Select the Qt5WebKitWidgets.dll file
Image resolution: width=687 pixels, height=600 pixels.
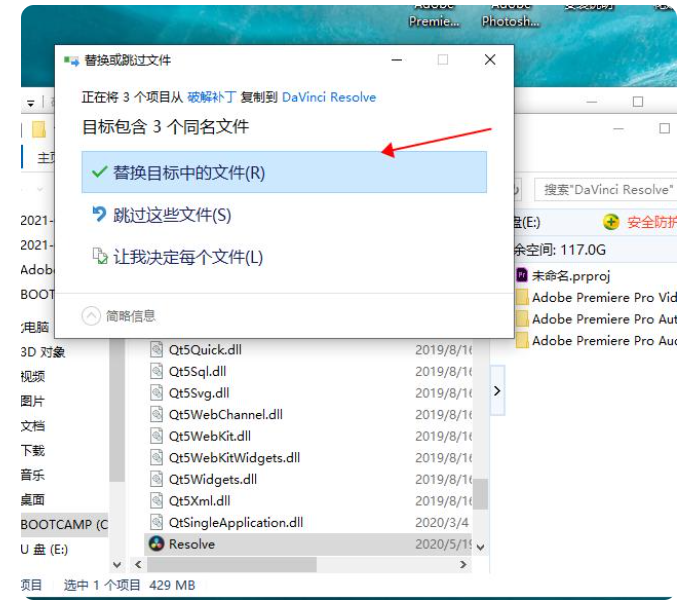click(234, 457)
